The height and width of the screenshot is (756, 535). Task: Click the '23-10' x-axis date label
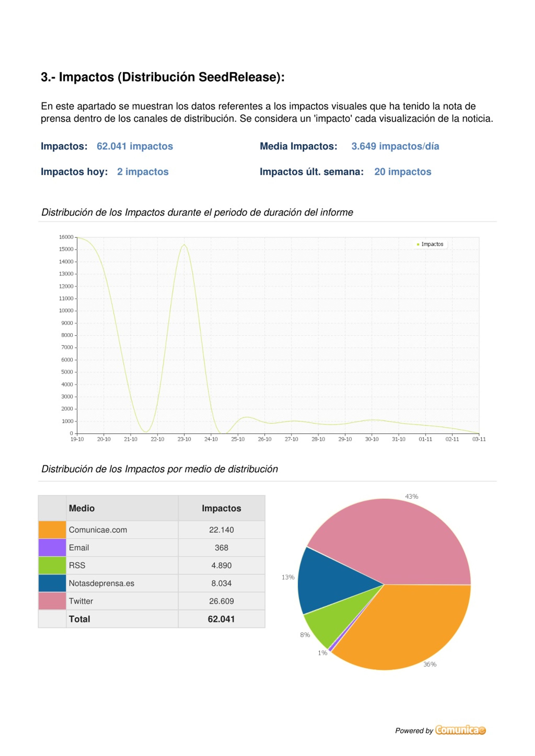click(184, 439)
